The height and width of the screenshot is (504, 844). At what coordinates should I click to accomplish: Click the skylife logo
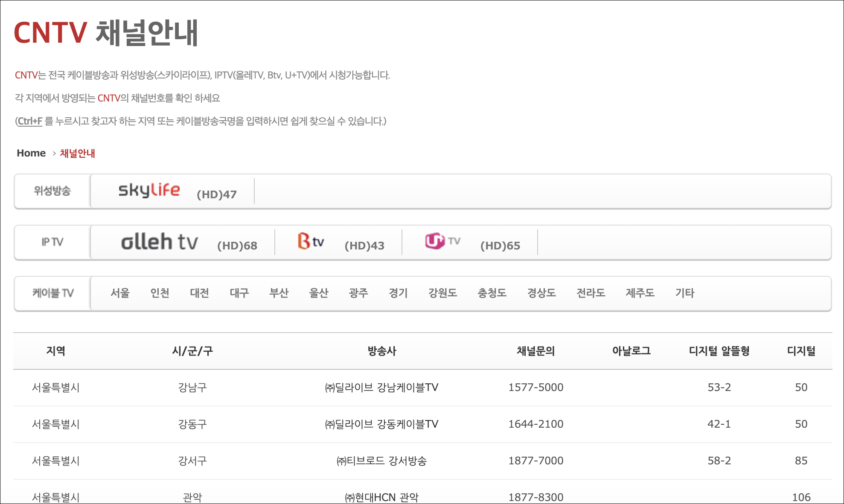pyautogui.click(x=149, y=191)
